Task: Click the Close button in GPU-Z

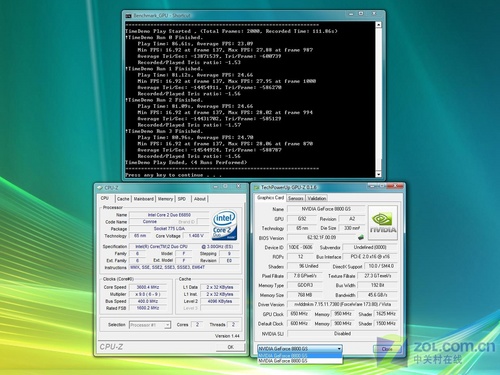Action: pyautogui.click(x=387, y=349)
